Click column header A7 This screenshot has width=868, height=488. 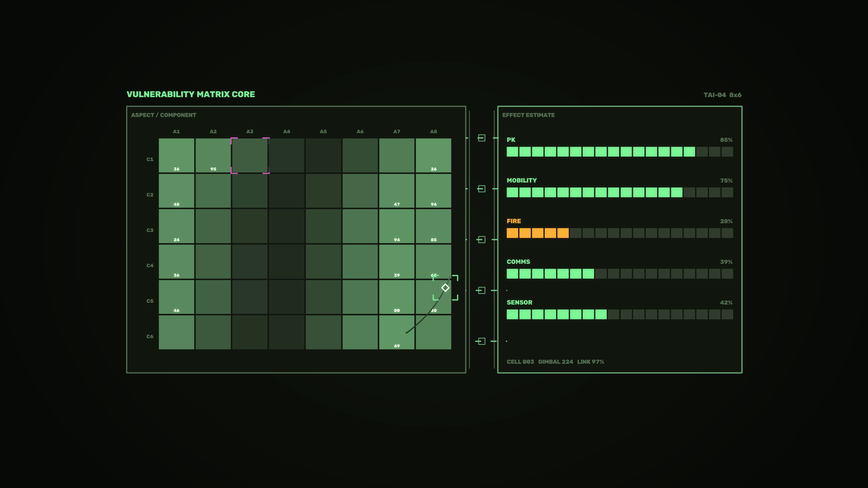point(397,131)
